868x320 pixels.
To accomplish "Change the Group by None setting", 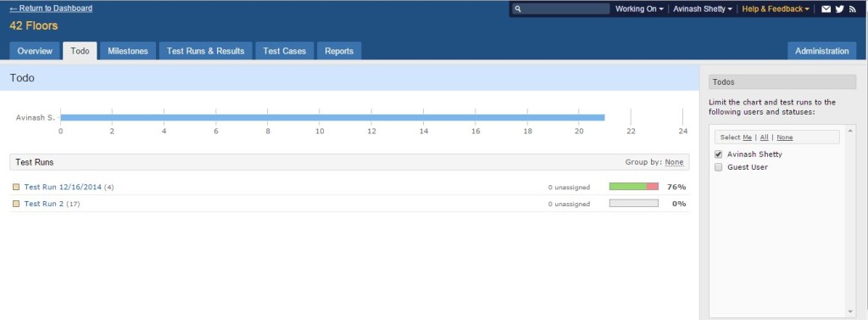I will click(x=674, y=162).
